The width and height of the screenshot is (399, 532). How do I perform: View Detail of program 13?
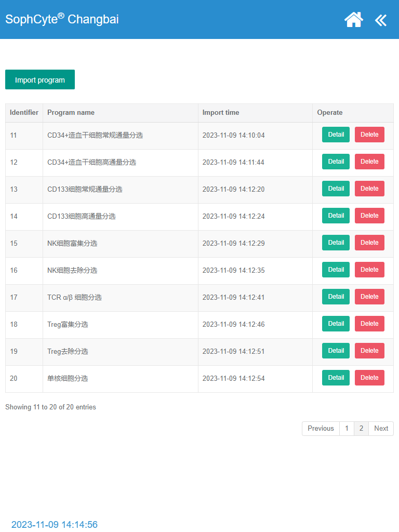pos(336,189)
